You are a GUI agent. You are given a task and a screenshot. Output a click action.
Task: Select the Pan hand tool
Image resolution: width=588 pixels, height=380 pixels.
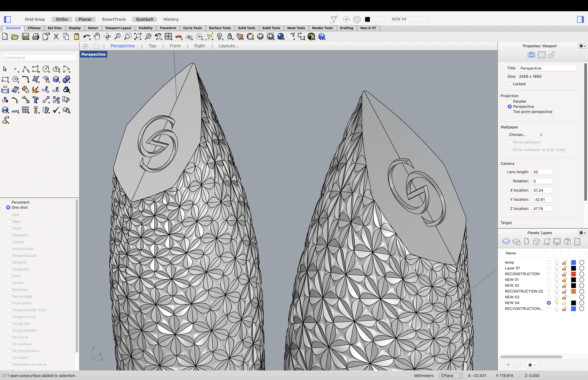[97, 37]
